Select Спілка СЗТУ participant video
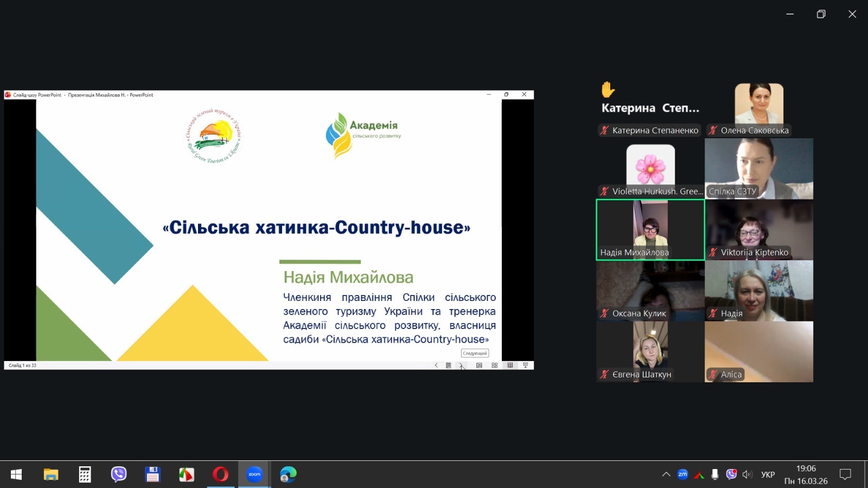 pos(758,168)
